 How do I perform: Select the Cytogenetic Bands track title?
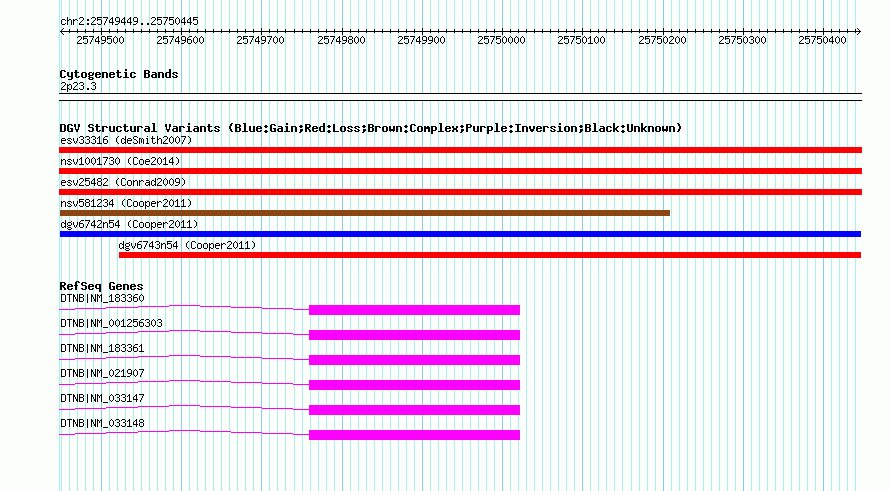point(119,74)
